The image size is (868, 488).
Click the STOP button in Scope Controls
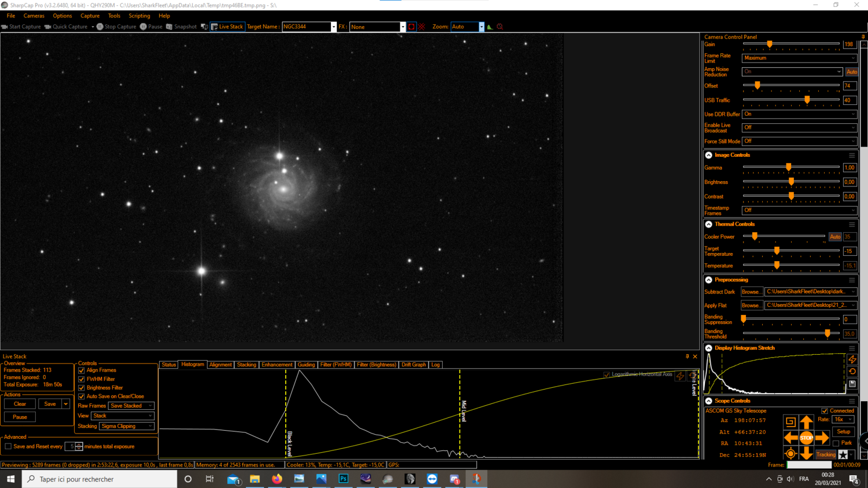pyautogui.click(x=807, y=438)
